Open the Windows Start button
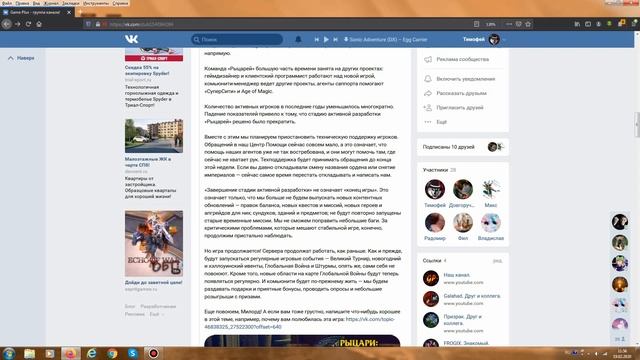The image size is (640, 360). click(9, 353)
